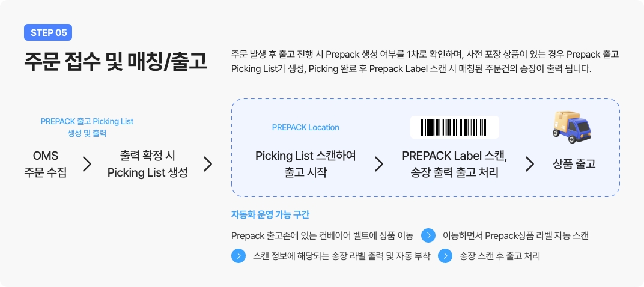
Task: Click the PREPACK barcode image
Action: click(455, 127)
